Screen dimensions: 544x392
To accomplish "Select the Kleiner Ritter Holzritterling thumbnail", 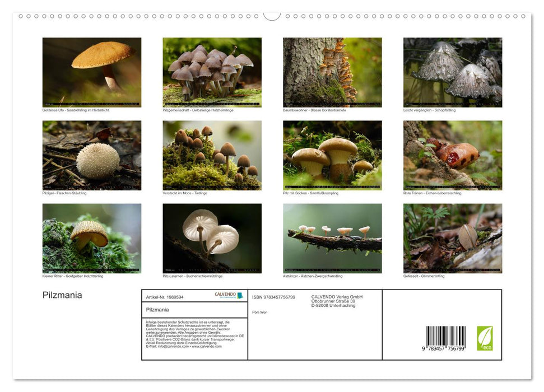I will [92, 237].
